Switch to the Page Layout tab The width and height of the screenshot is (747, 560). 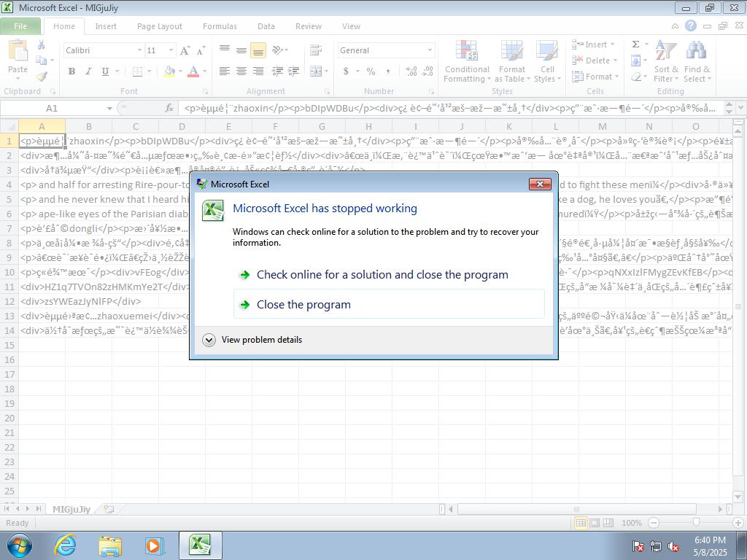(x=160, y=26)
